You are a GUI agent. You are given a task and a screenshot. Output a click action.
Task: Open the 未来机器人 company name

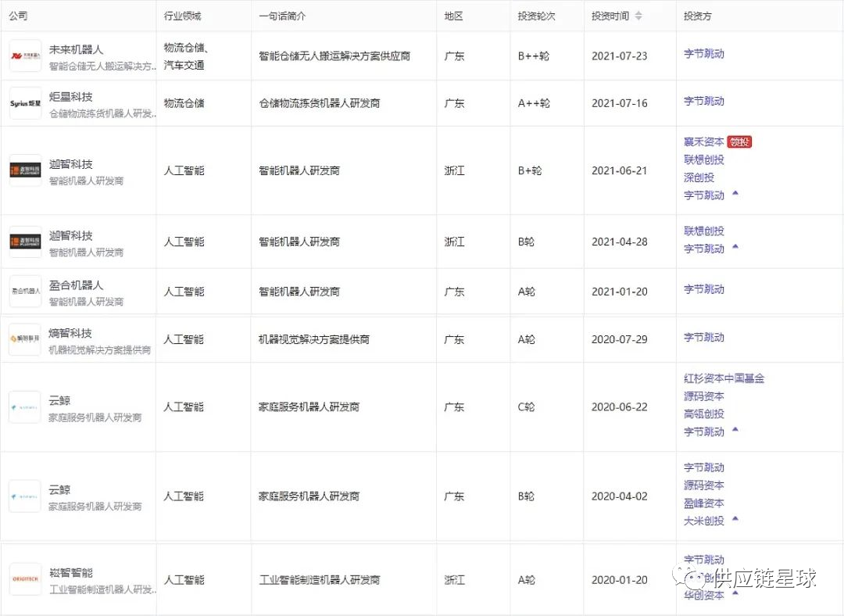coord(76,49)
